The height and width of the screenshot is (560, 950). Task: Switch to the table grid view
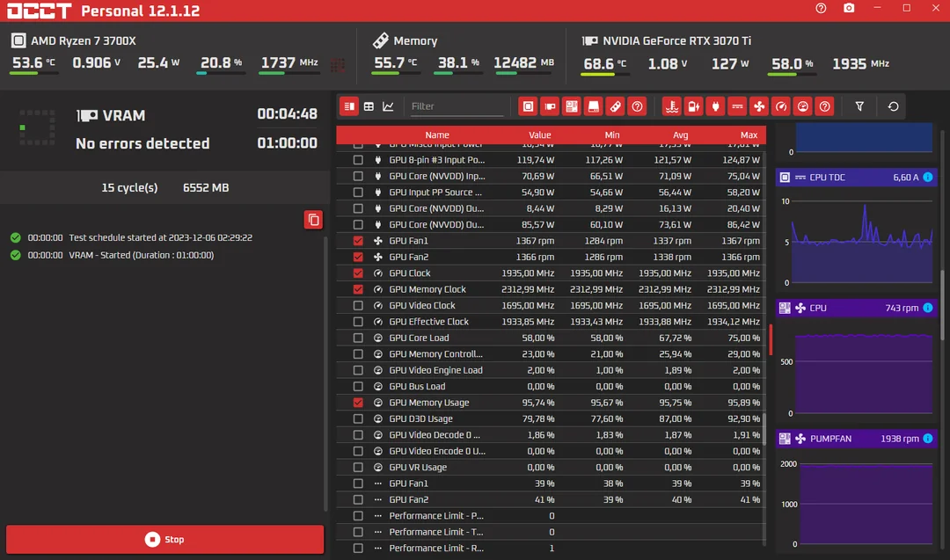(x=369, y=106)
